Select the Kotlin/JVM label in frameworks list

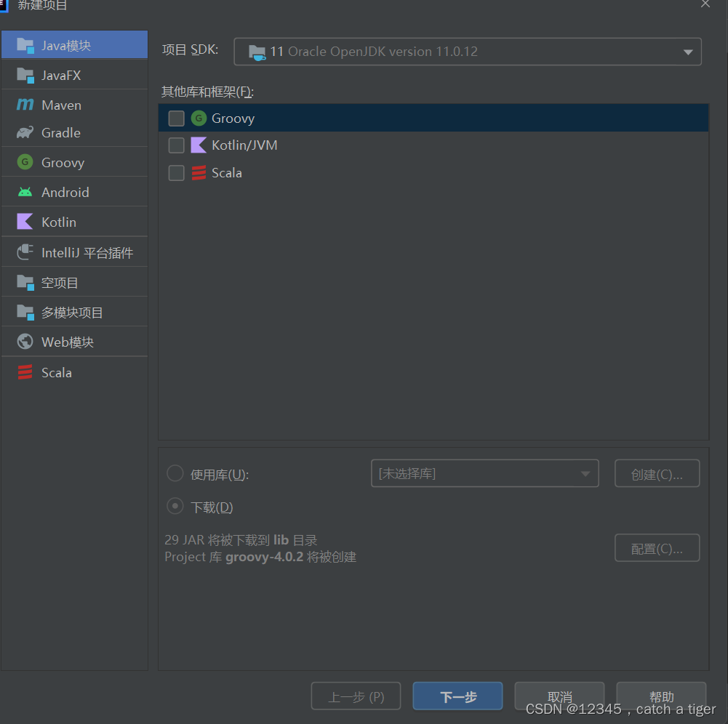tap(244, 145)
